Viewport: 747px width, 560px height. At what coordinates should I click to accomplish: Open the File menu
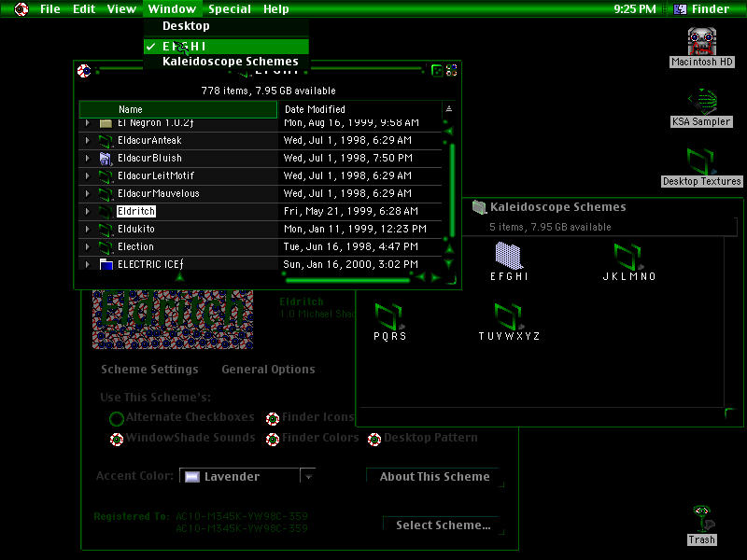pos(50,8)
